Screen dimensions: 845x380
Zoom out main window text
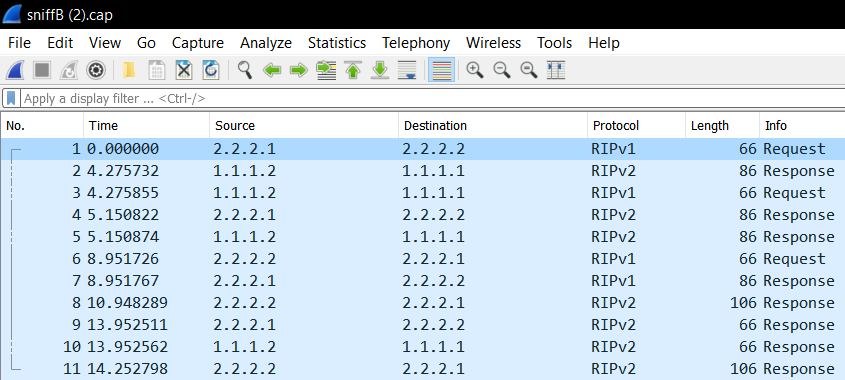pos(502,70)
